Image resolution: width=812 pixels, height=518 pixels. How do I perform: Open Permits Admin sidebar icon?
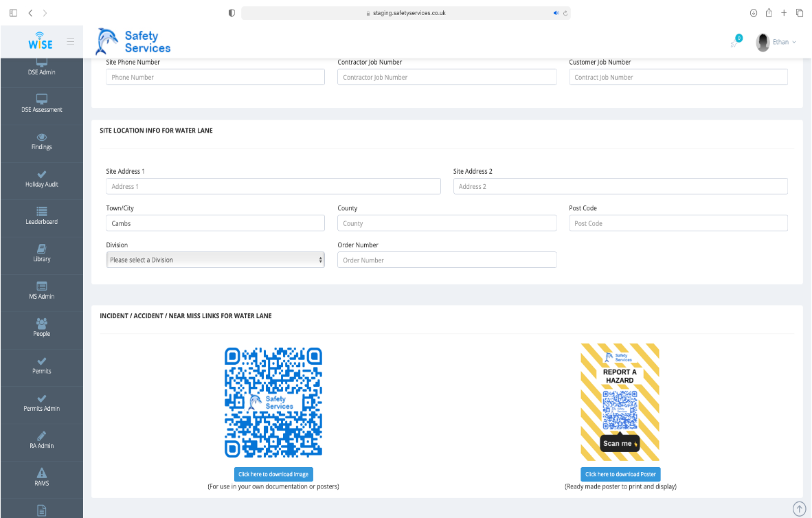(42, 398)
